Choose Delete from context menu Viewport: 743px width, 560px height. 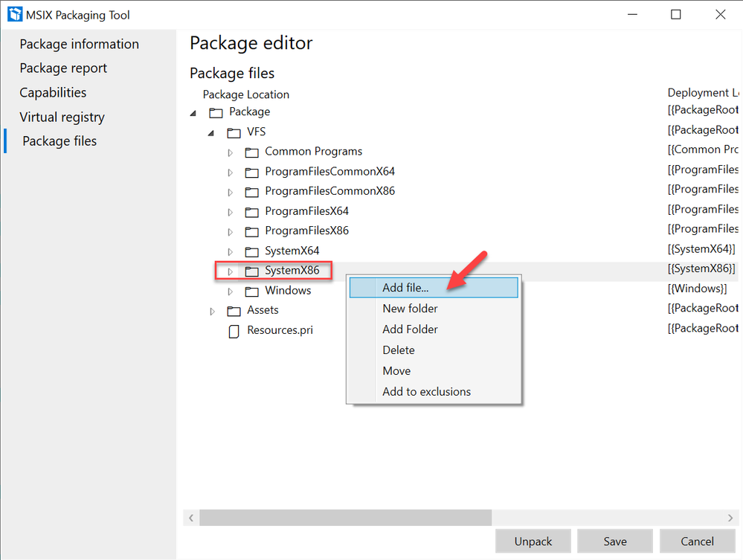(434, 350)
